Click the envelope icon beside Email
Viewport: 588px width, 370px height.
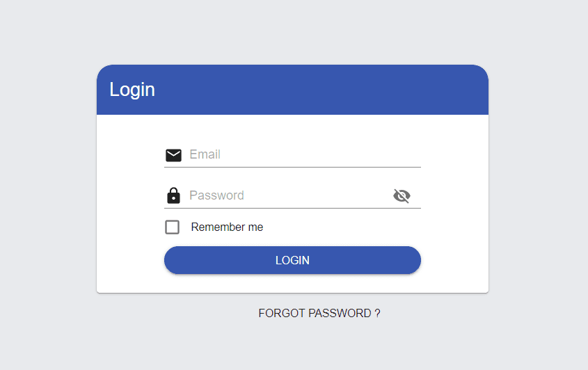pyautogui.click(x=173, y=155)
